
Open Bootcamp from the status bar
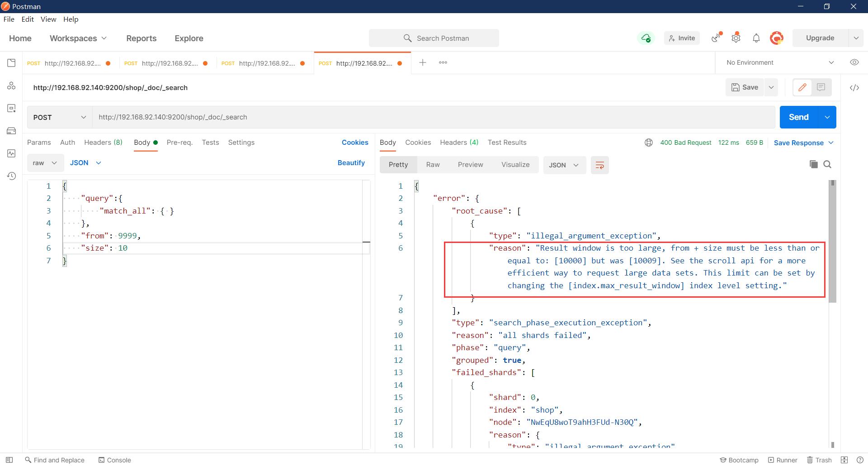(x=739, y=460)
